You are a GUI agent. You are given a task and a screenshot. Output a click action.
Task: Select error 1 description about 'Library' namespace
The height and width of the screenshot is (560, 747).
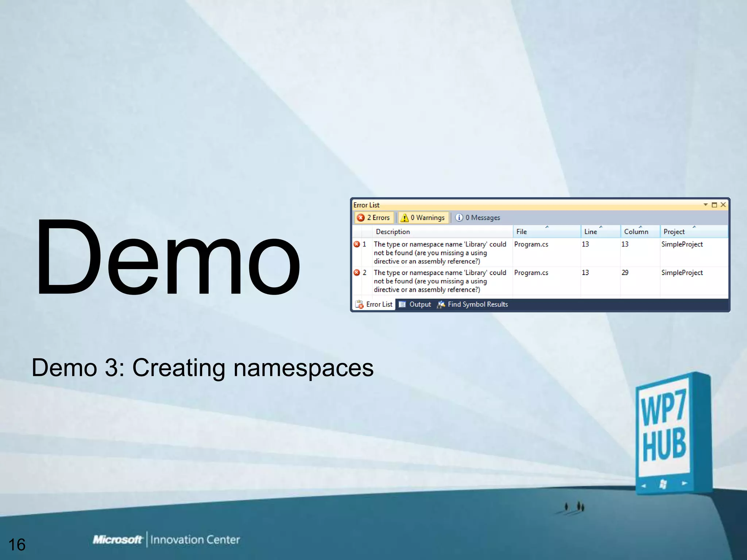pos(440,253)
